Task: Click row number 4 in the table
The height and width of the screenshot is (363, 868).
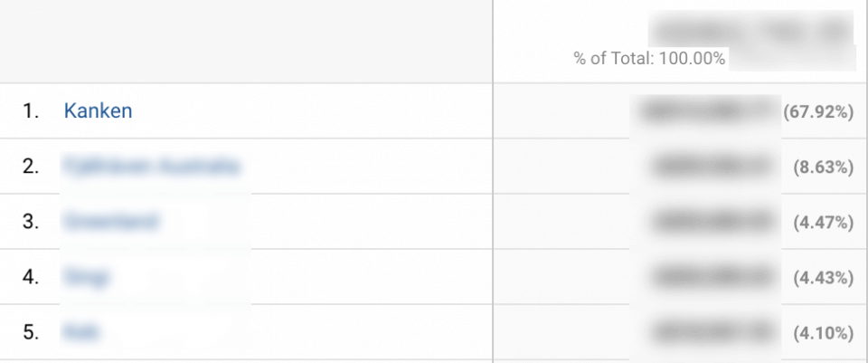Action: (31, 277)
